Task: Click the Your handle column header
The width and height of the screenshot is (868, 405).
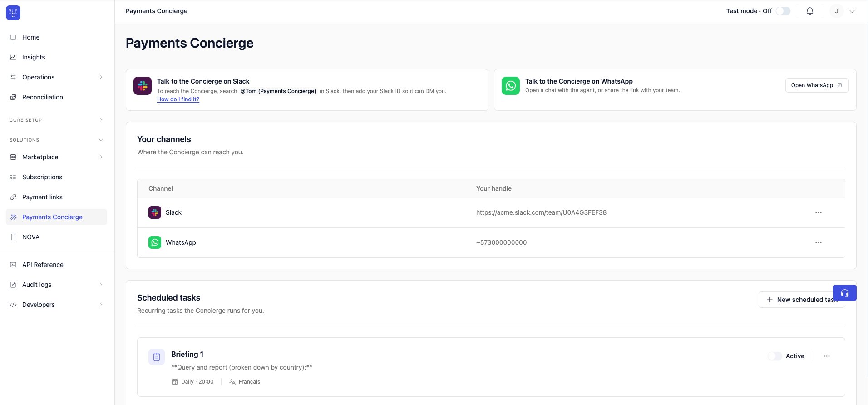Action: pos(494,188)
